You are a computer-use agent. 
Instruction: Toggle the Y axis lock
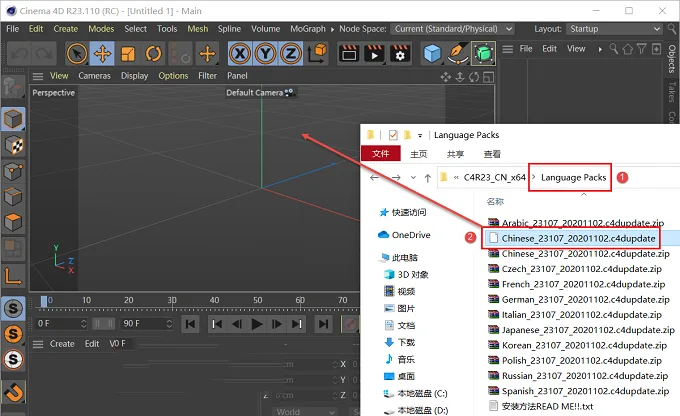[x=265, y=54]
